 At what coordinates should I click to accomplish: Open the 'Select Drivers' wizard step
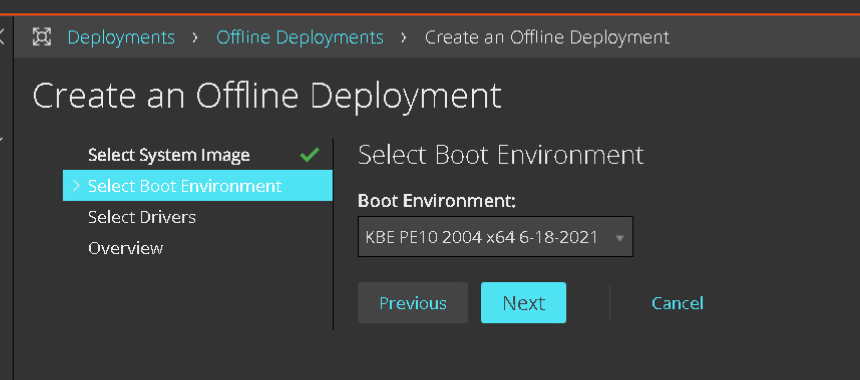tap(142, 217)
